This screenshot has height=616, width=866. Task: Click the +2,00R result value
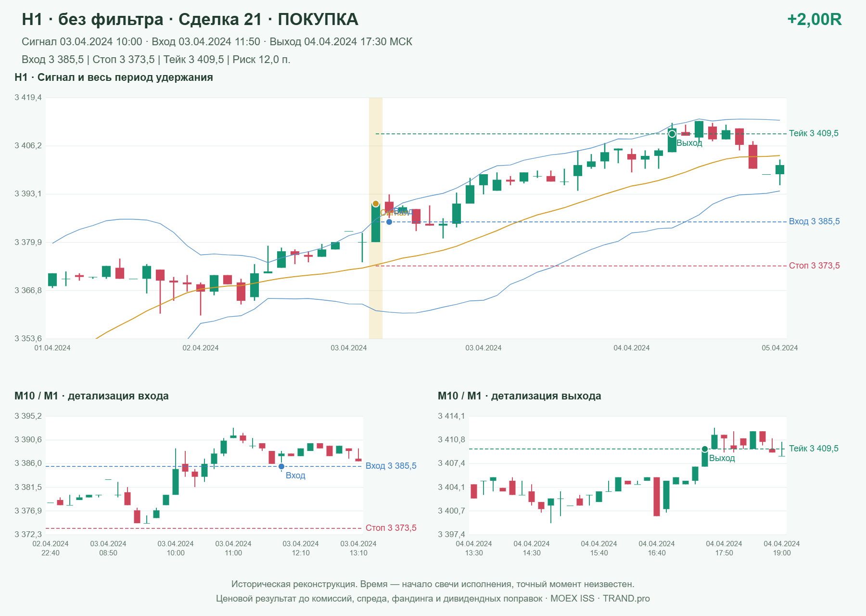click(x=814, y=19)
